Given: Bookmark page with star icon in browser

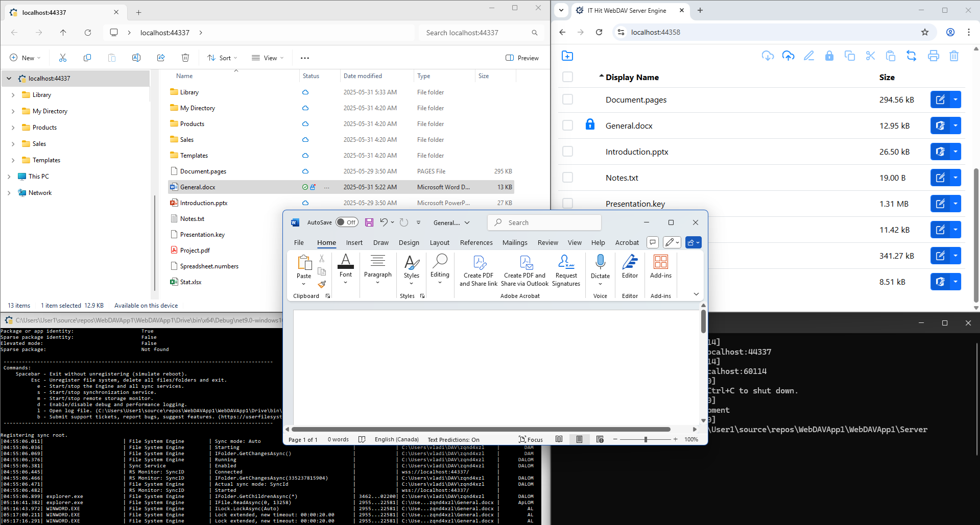Looking at the screenshot, I should 925,32.
